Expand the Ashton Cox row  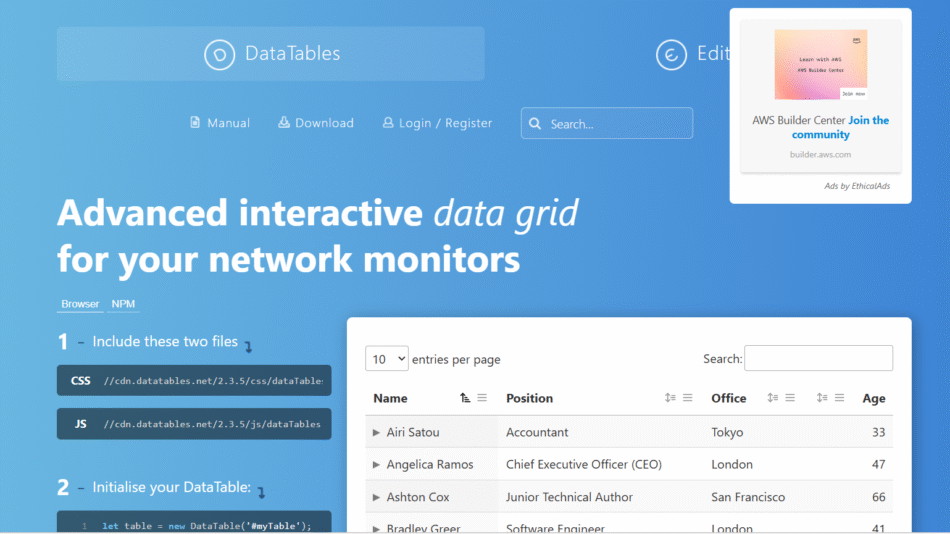point(376,497)
